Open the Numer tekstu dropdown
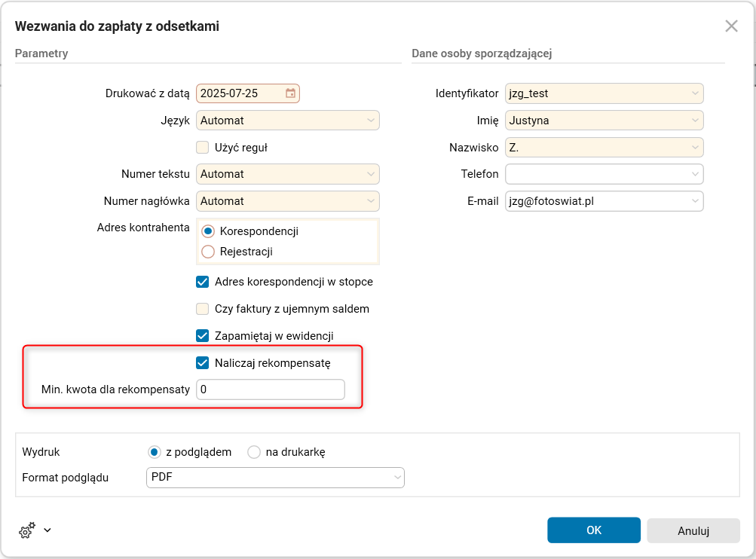This screenshot has width=756, height=559. click(371, 174)
